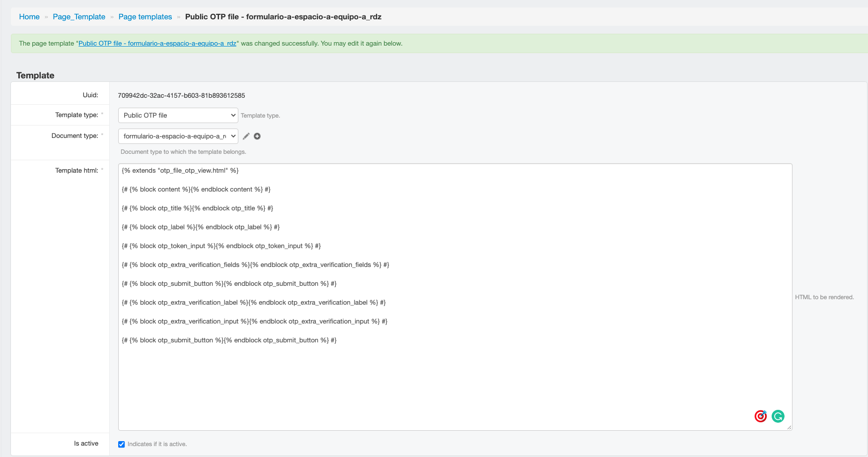Click the pencil icon to edit document type

click(246, 136)
